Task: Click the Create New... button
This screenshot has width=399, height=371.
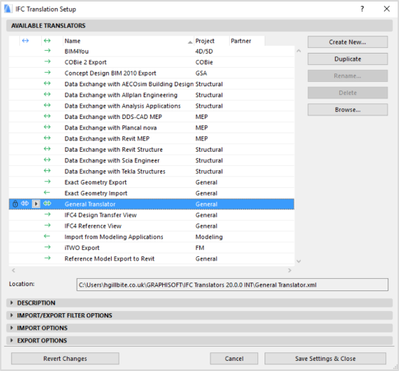Action: coord(347,42)
